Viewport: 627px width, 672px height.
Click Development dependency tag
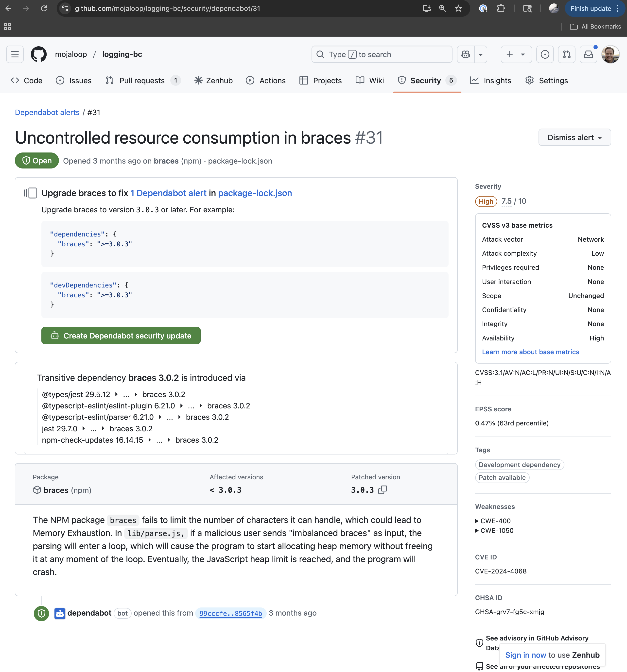pyautogui.click(x=520, y=465)
